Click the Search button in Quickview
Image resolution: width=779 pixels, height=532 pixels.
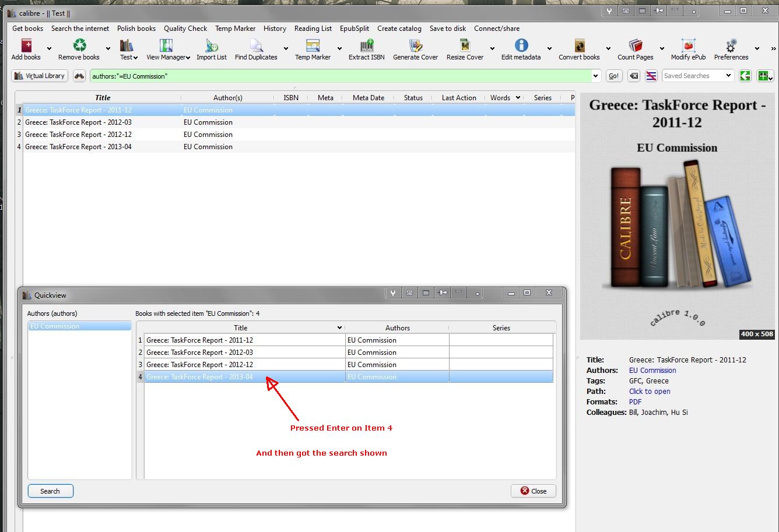click(50, 491)
